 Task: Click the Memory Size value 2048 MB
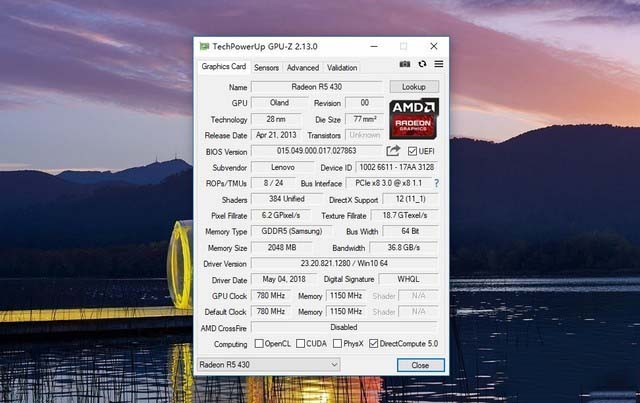pos(282,247)
